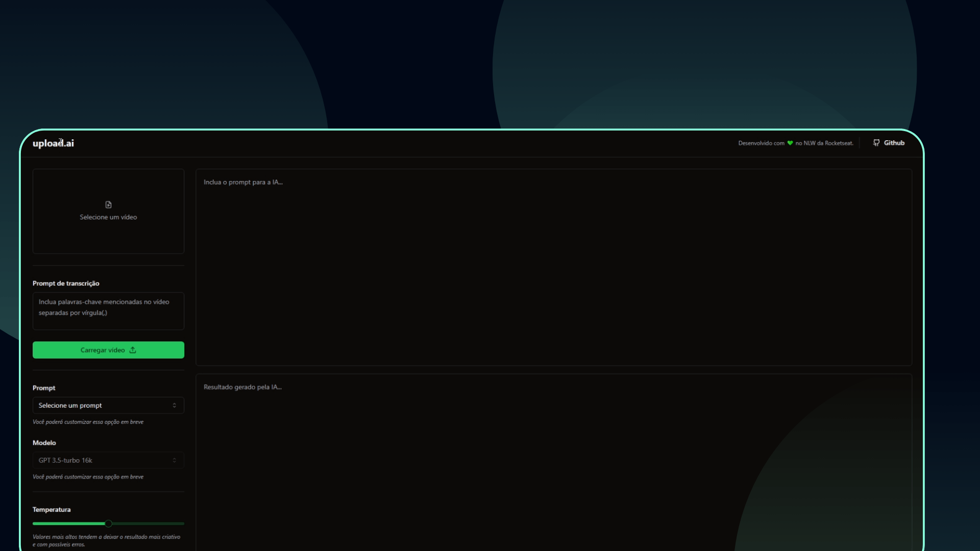Click the Temperatura slider handle
This screenshot has height=551, width=980.
tap(108, 523)
